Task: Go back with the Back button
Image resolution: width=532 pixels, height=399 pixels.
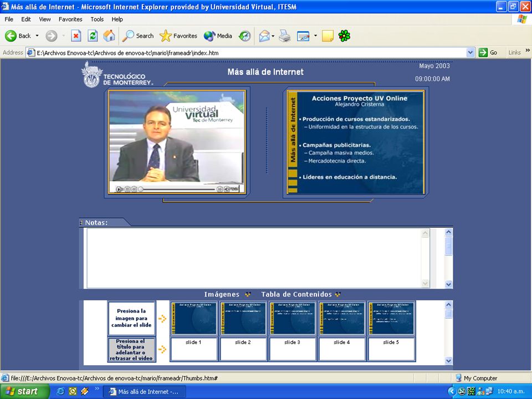Action: point(18,35)
